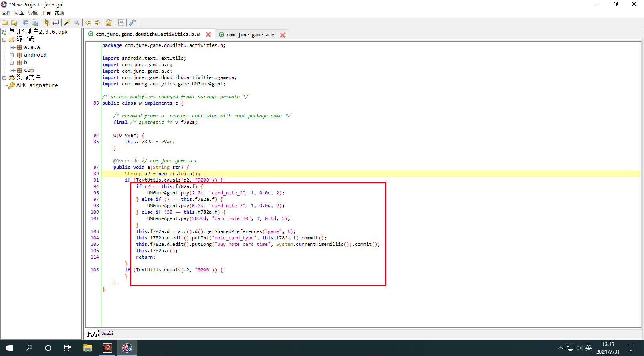Click the class icon on com.june.game.a.e tab
The height and width of the screenshot is (356, 644).
coord(221,35)
